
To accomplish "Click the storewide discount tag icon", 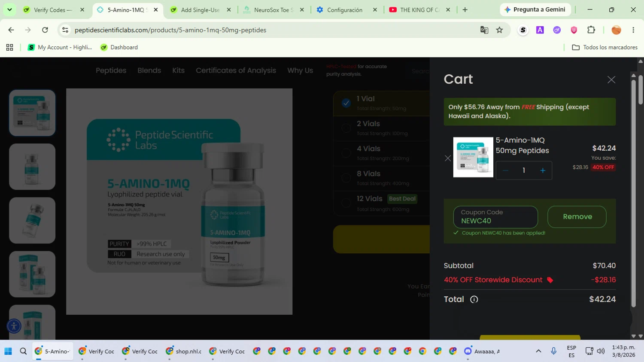I will [550, 280].
